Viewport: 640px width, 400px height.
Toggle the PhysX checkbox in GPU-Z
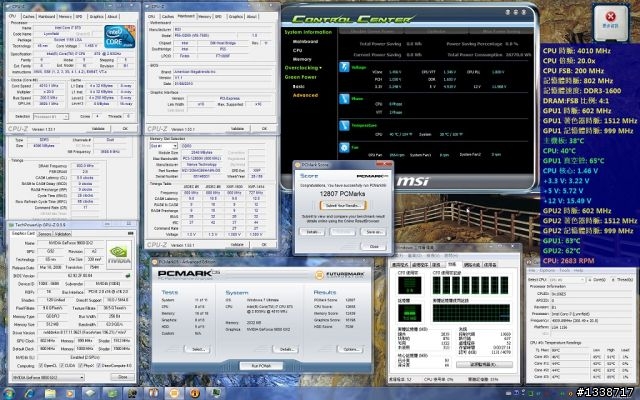coord(79,365)
